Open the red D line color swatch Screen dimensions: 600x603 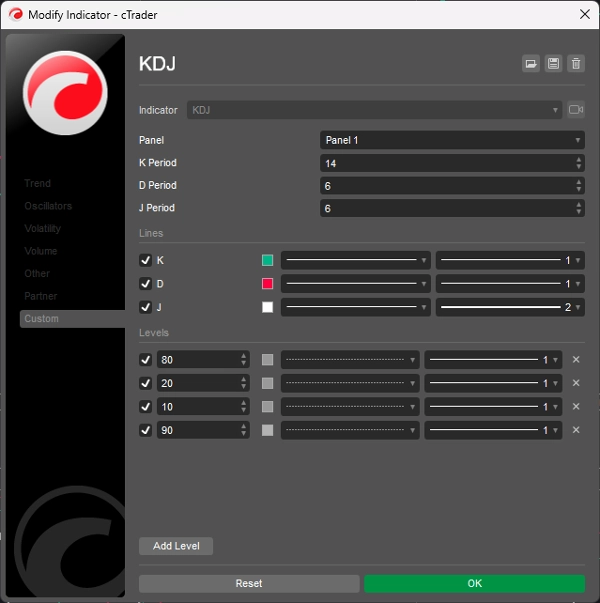(267, 284)
